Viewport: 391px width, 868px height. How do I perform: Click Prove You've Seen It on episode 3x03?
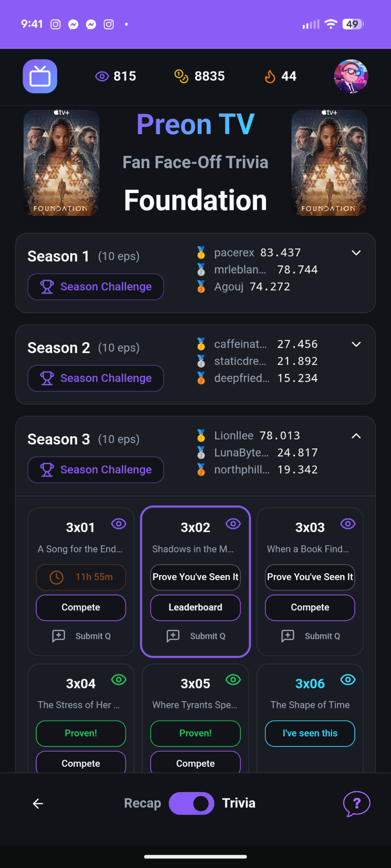(x=310, y=577)
